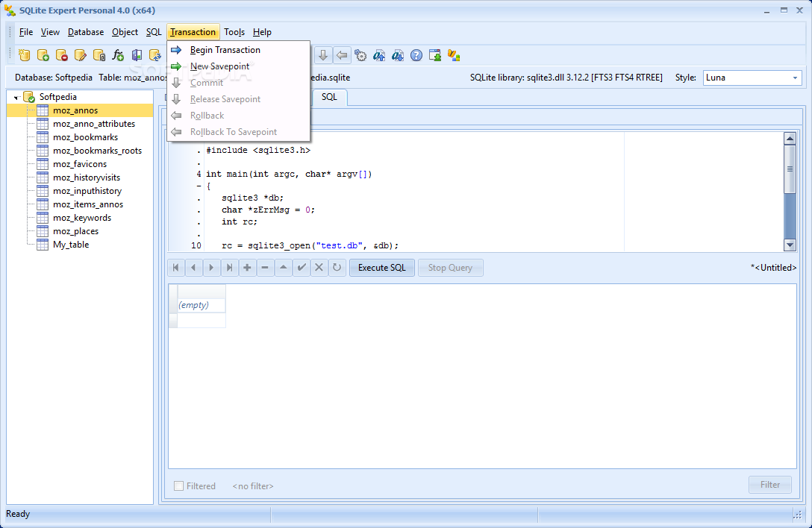Open the Object menu
The height and width of the screenshot is (528, 812).
[125, 32]
